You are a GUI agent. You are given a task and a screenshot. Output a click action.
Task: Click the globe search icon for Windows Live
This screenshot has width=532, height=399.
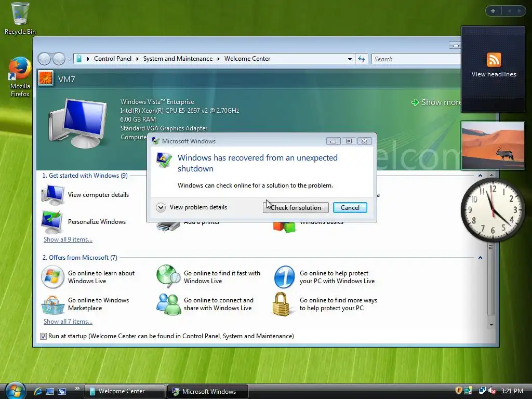point(168,276)
